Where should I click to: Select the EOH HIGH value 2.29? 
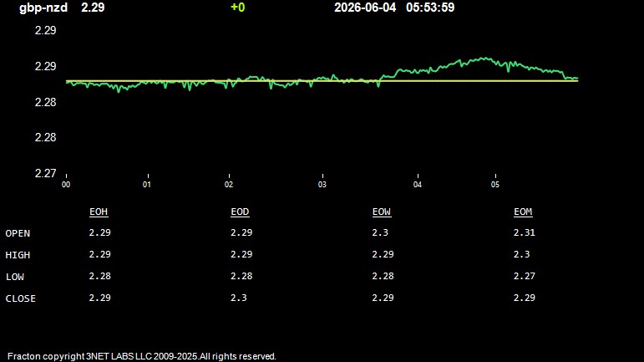tap(99, 254)
